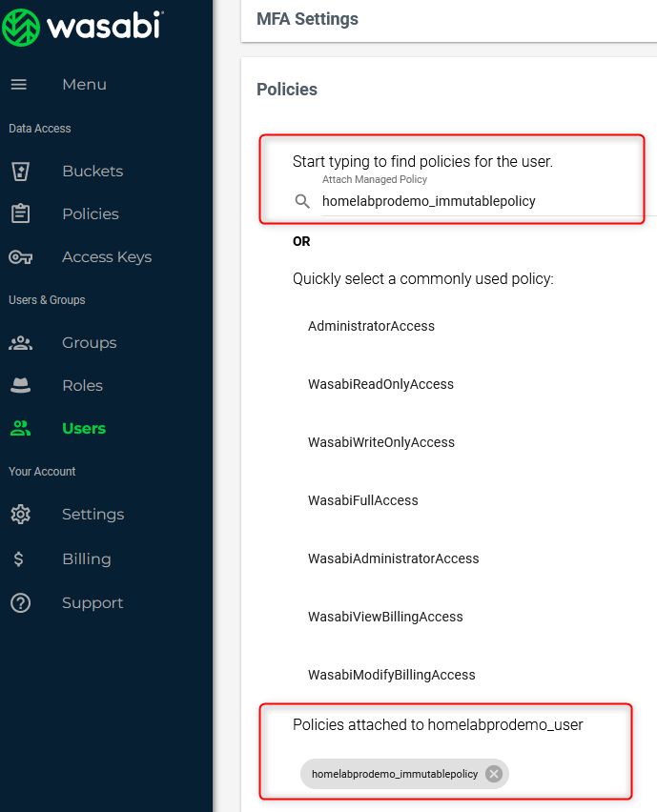The height and width of the screenshot is (812, 657).
Task: Open Buckets via the bucket icon
Action: pos(20,172)
